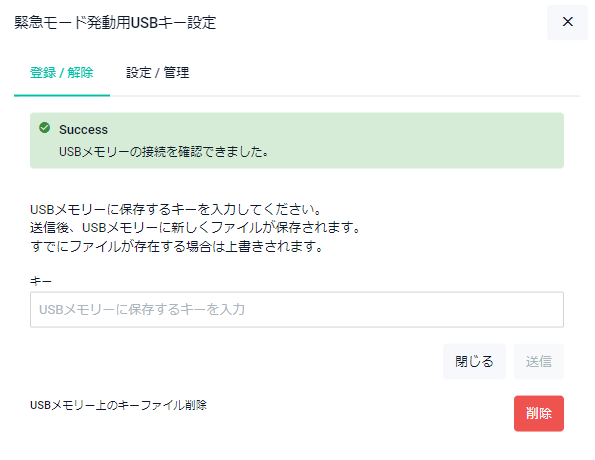
Task: Close the USB key settings dialog
Action: click(x=567, y=22)
